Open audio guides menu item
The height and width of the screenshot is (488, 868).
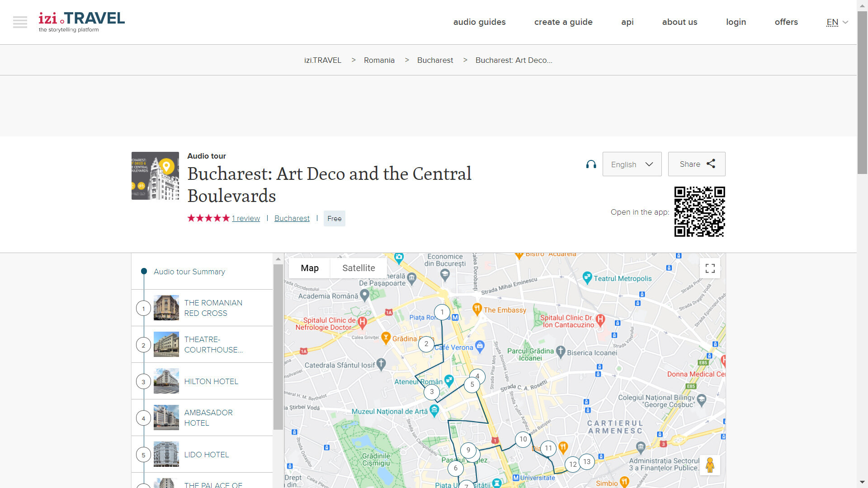click(479, 22)
